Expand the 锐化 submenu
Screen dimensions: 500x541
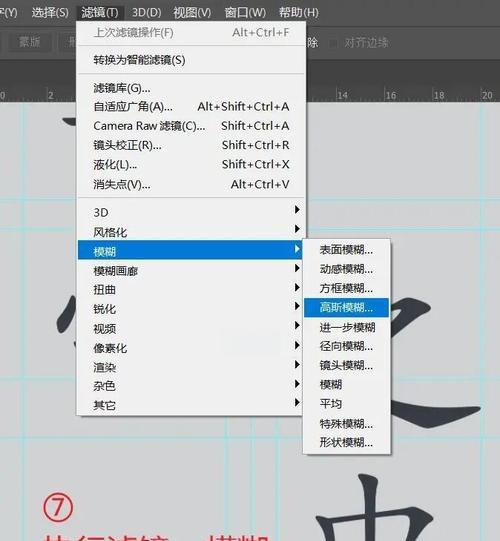(191, 309)
